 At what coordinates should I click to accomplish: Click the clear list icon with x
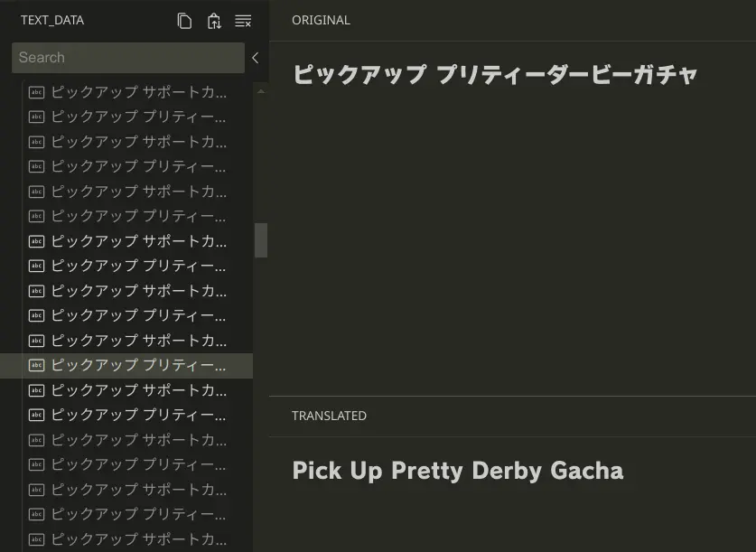click(x=243, y=21)
